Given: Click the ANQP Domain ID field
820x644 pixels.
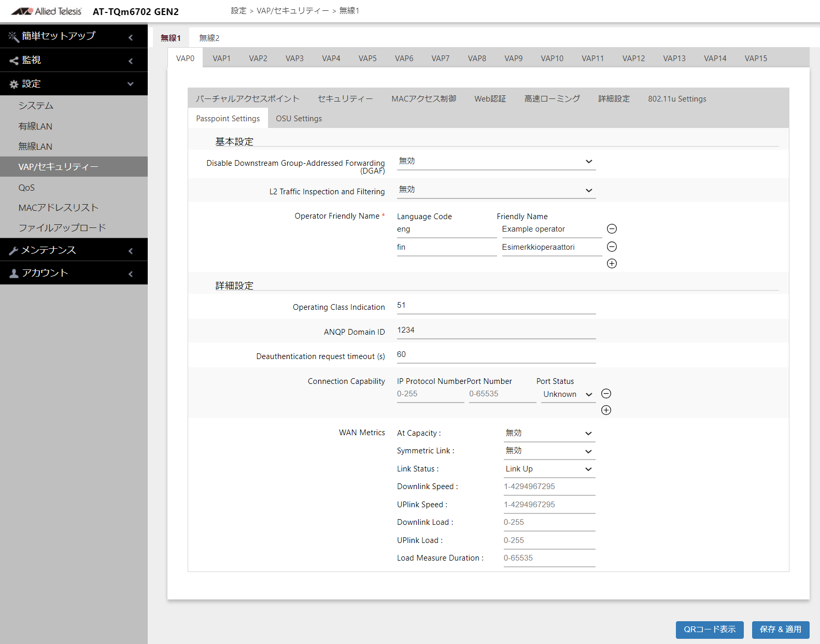Looking at the screenshot, I should tap(496, 331).
